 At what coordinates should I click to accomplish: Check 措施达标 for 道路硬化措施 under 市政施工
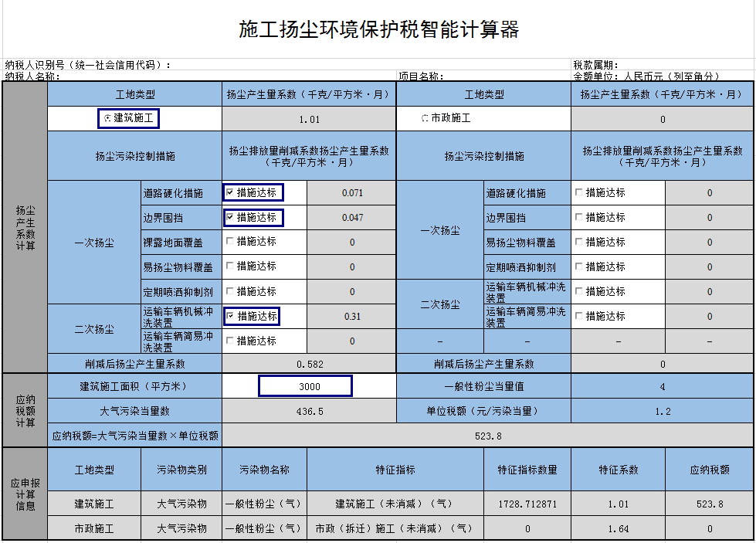[578, 192]
